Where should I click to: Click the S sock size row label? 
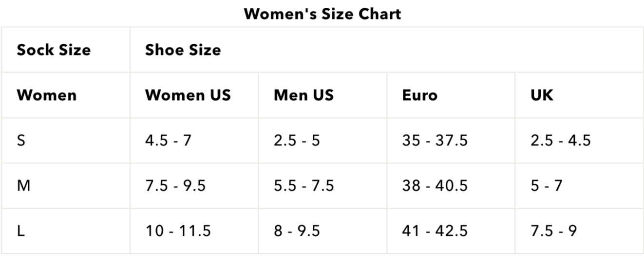click(x=21, y=141)
